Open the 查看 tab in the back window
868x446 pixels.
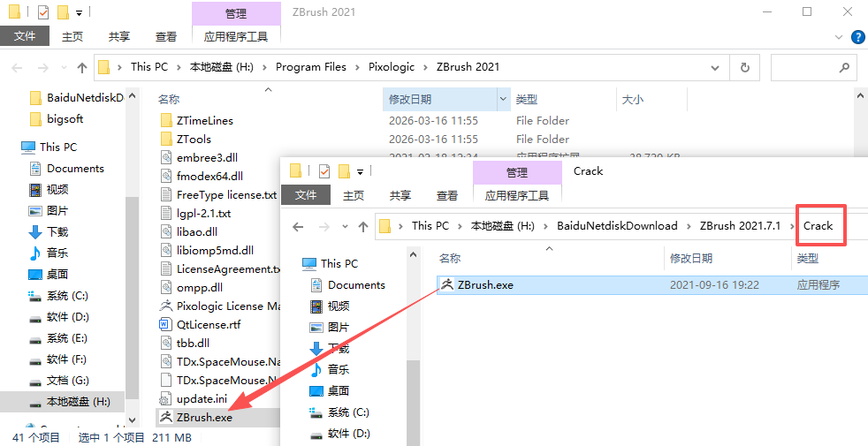[165, 36]
